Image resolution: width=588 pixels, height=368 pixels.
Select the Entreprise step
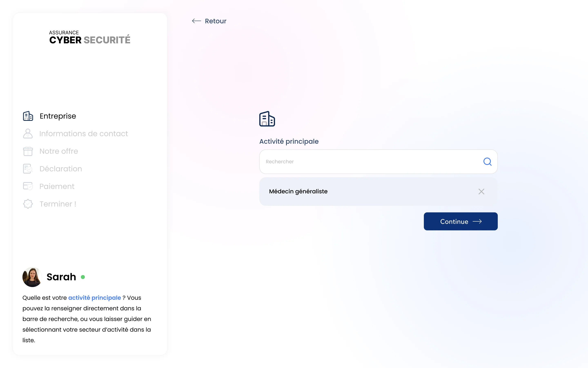point(58,116)
